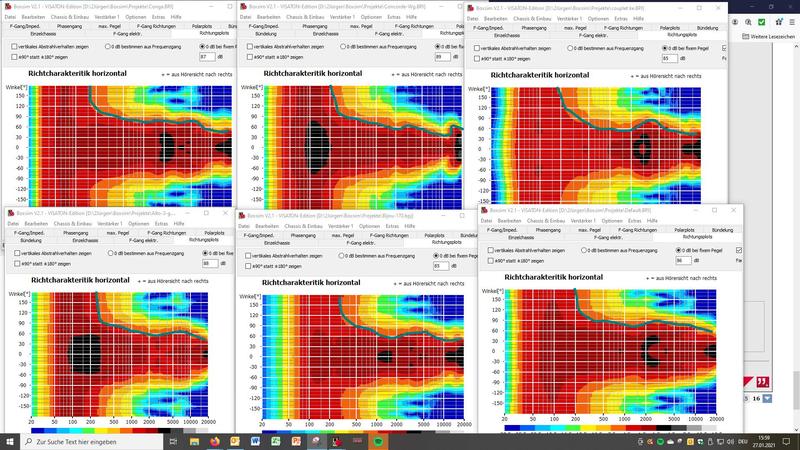Open the blue dropdown arrow next to page number 16

[767, 398]
